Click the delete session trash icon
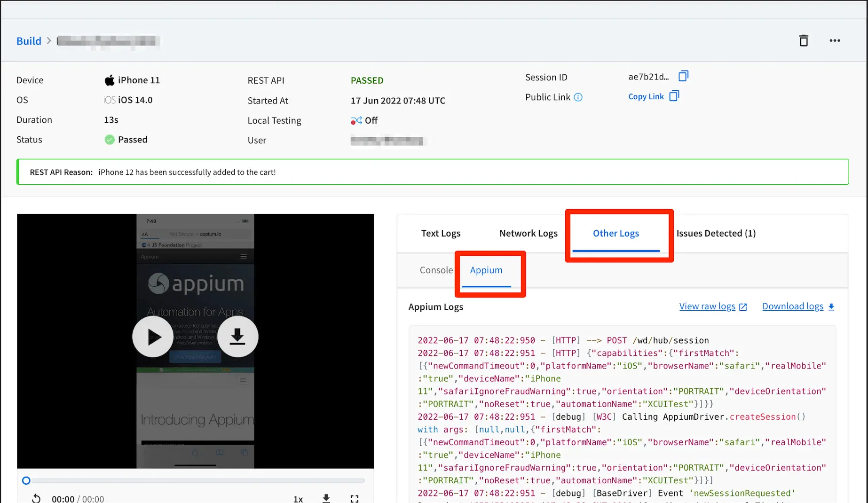 804,41
